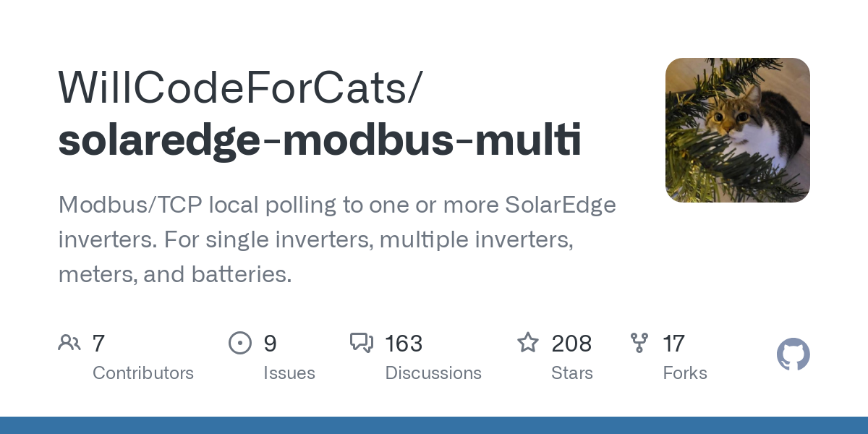Select the Contributors label
Image resolution: width=868 pixels, height=434 pixels.
coord(143,373)
